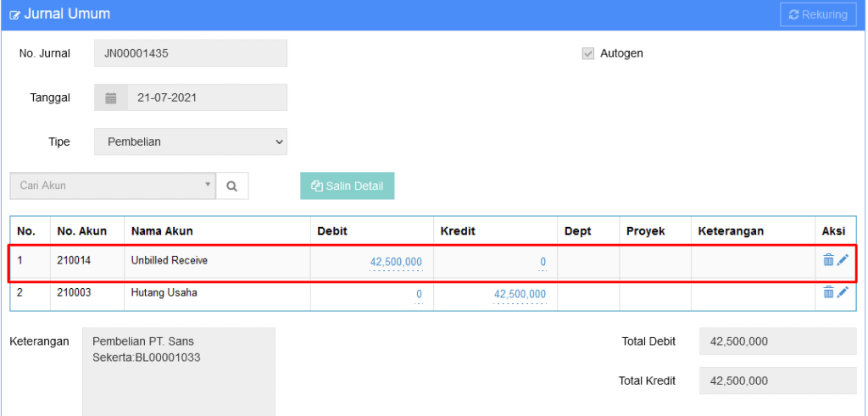The height and width of the screenshot is (416, 868).
Task: Click the Keterangan text area
Action: (x=178, y=371)
